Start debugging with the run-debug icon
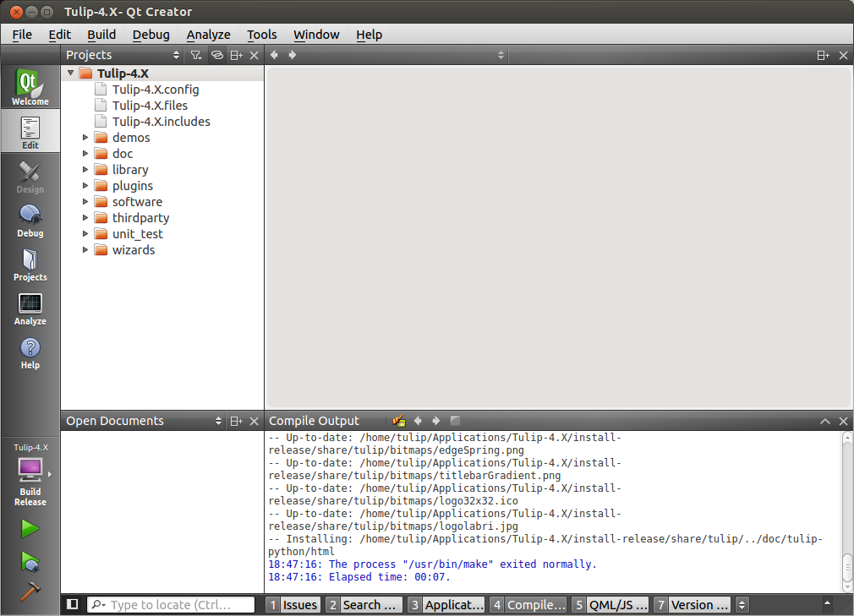This screenshot has height=616, width=854. [30, 561]
